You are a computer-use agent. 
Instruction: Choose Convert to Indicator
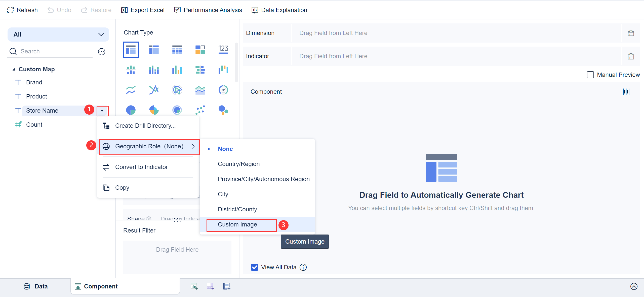(148, 167)
